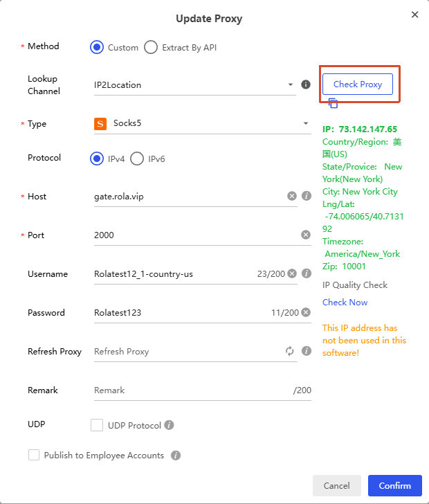This screenshot has height=504, width=429.
Task: Open the info tooltip next to UDP Protocol
Action: (169, 425)
